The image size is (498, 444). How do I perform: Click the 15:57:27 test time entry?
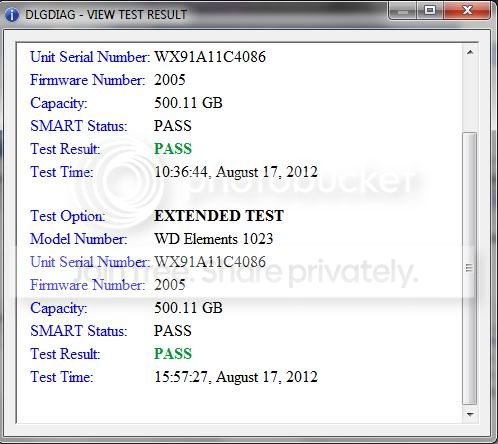[236, 377]
